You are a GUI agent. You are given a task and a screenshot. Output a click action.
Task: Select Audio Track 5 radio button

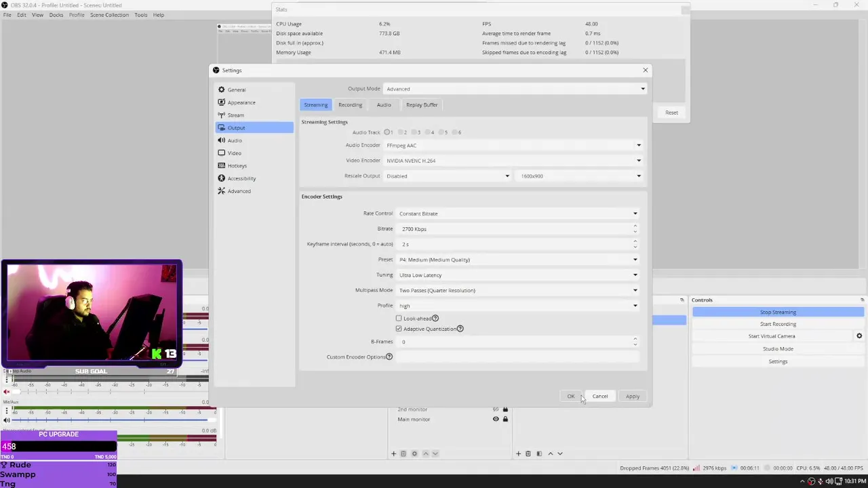tap(442, 132)
